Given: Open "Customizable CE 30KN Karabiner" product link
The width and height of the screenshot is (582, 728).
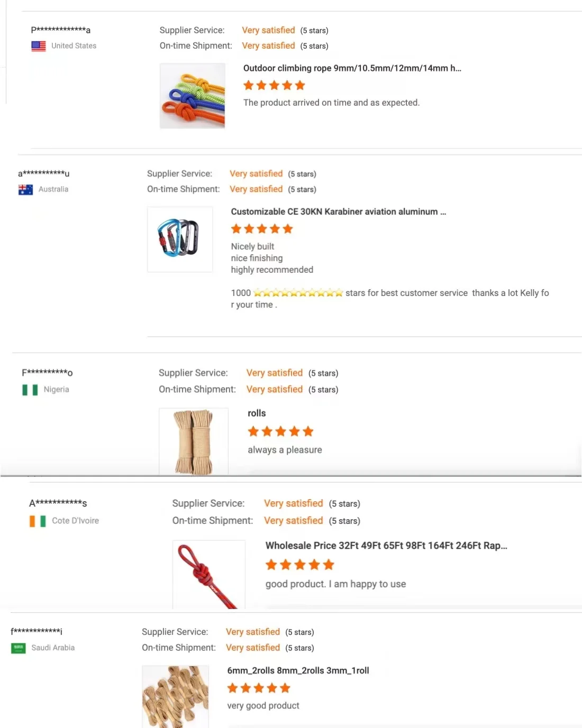Looking at the screenshot, I should [x=338, y=211].
